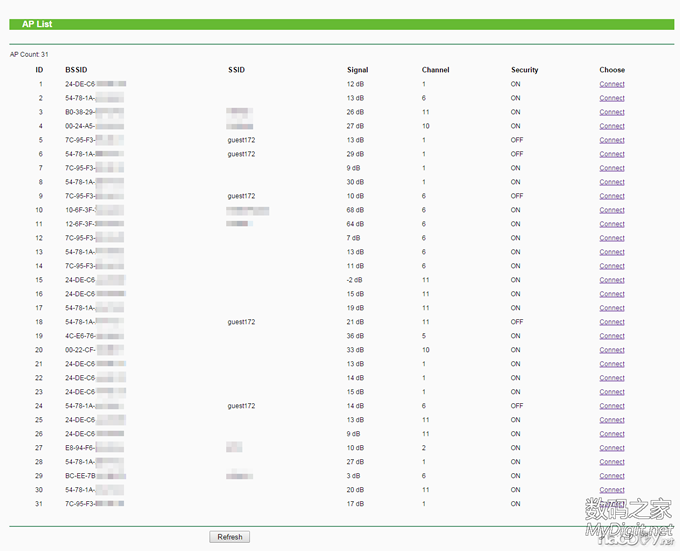Image resolution: width=680 pixels, height=551 pixels.
Task: Connect to AP ID 8 with 30 dB
Action: (x=612, y=182)
